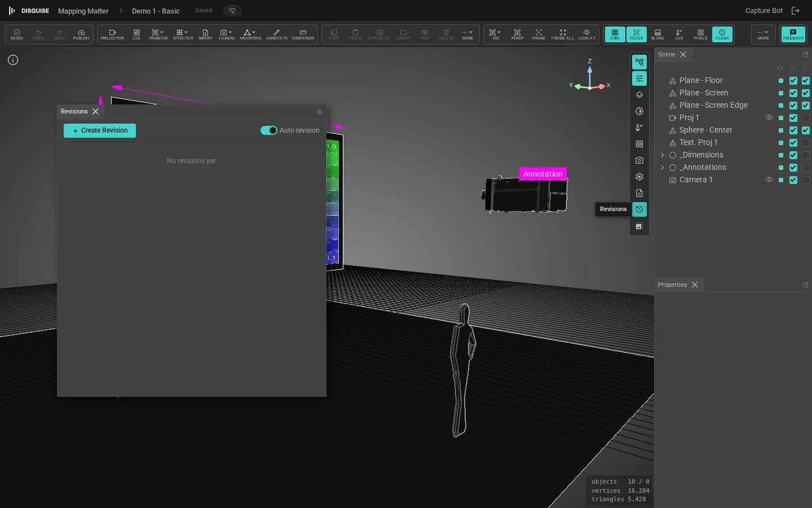Open Mapping Matter breadcrumb

(83, 11)
